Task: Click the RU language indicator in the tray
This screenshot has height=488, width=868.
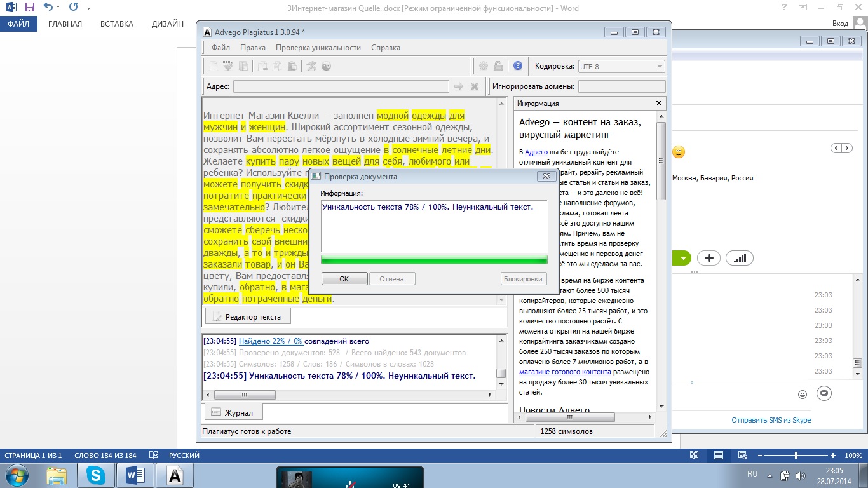Action: click(752, 474)
